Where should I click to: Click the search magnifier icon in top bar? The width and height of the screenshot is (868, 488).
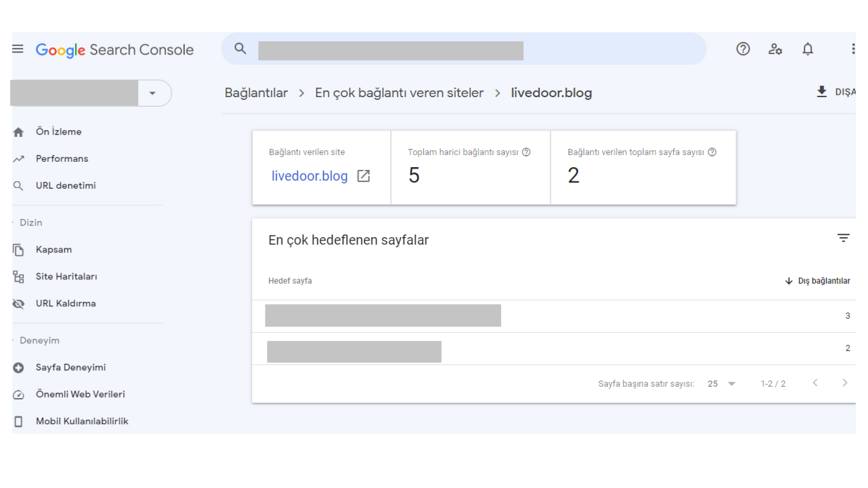click(240, 48)
